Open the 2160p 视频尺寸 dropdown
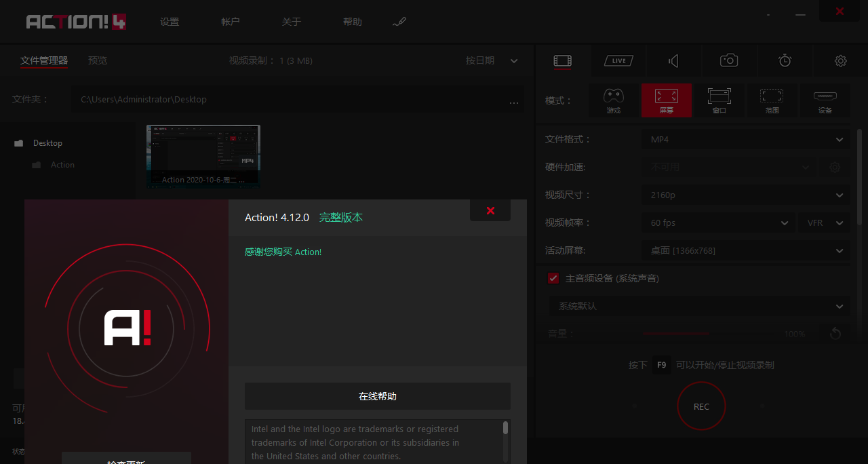 click(x=745, y=195)
